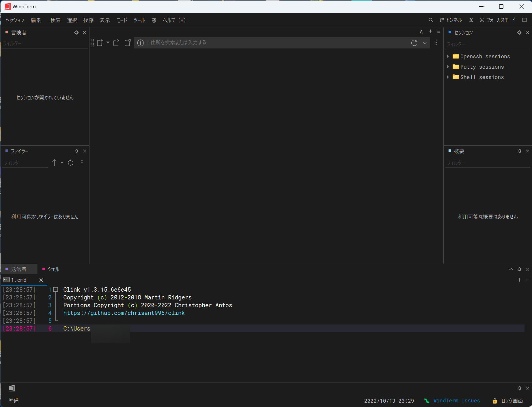Open the ファイラー more options menu
The height and width of the screenshot is (407, 532).
[x=82, y=163]
